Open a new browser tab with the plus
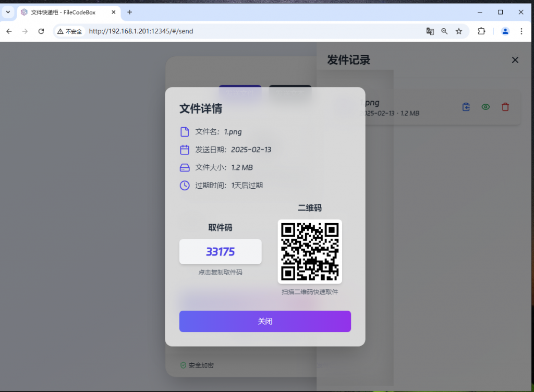The image size is (534, 392). click(x=129, y=11)
